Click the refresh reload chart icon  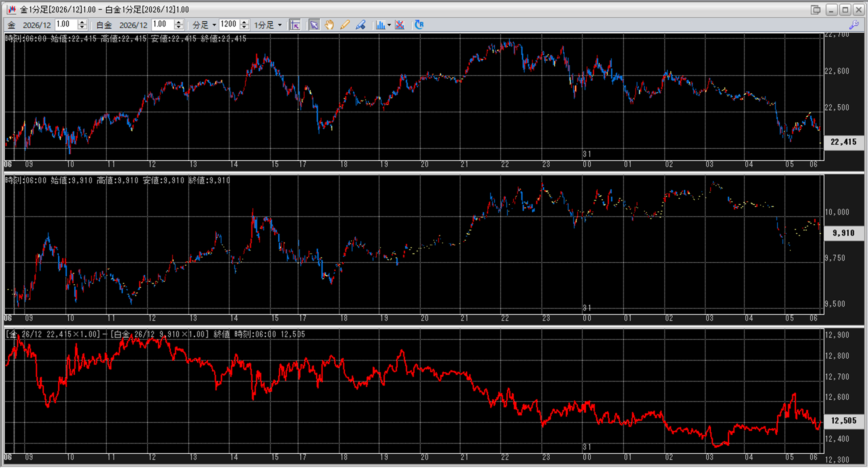[x=419, y=25]
